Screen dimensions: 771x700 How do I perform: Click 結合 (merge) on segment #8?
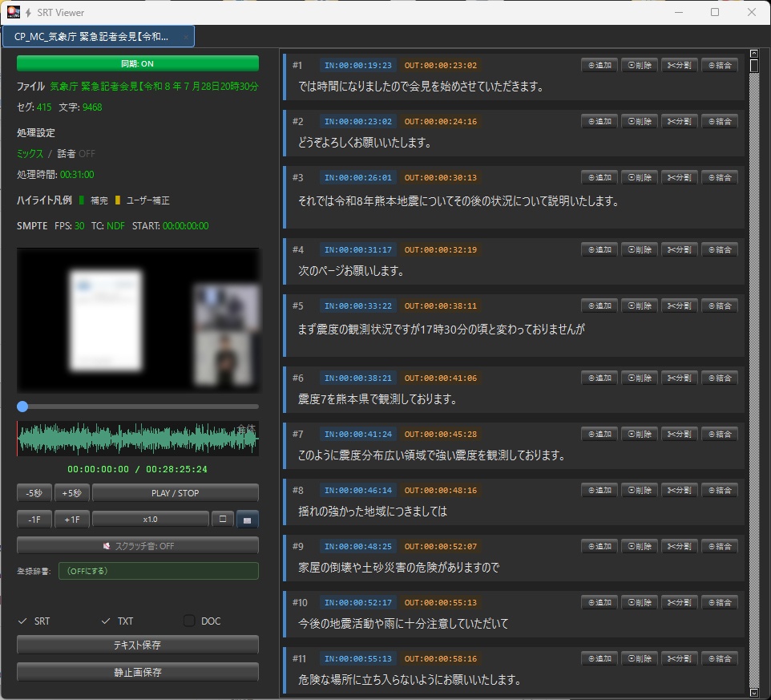click(720, 490)
